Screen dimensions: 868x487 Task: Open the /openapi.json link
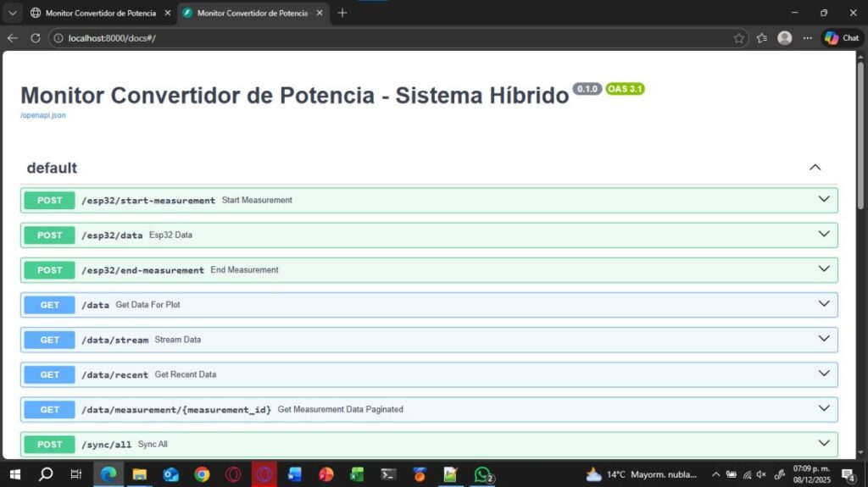(x=43, y=115)
